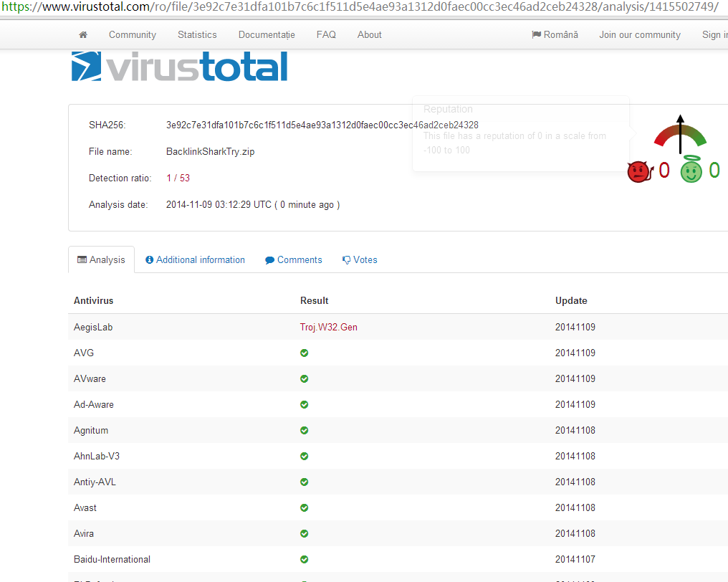Viewport: 728px width, 582px height.
Task: Click detection ratio 1 / 53
Action: [178, 178]
